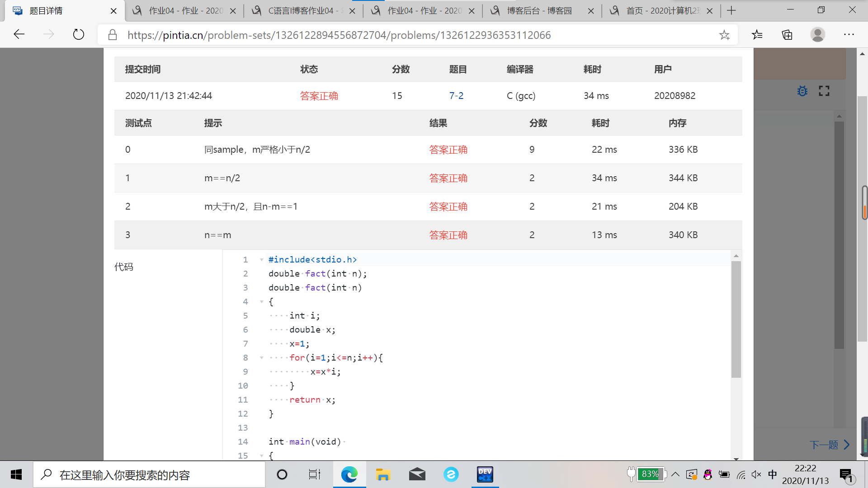Collapse code fold arrow at line 4

261,301
